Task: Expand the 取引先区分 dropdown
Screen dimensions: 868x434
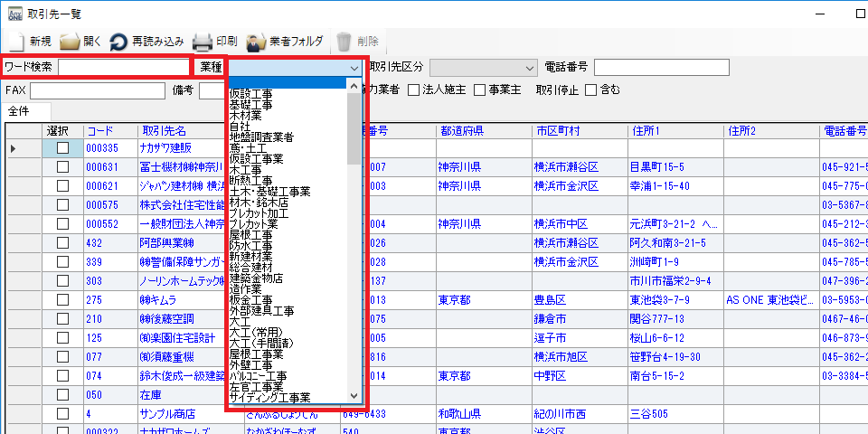Action: click(x=530, y=68)
